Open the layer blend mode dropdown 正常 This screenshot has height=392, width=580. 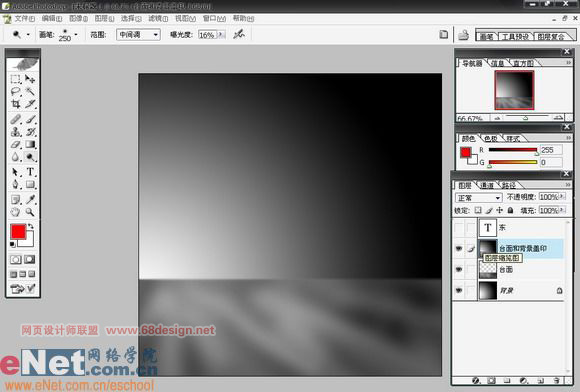point(478,197)
